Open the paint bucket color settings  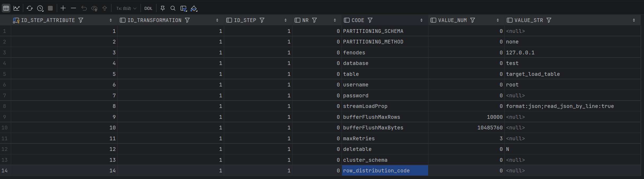pos(194,8)
